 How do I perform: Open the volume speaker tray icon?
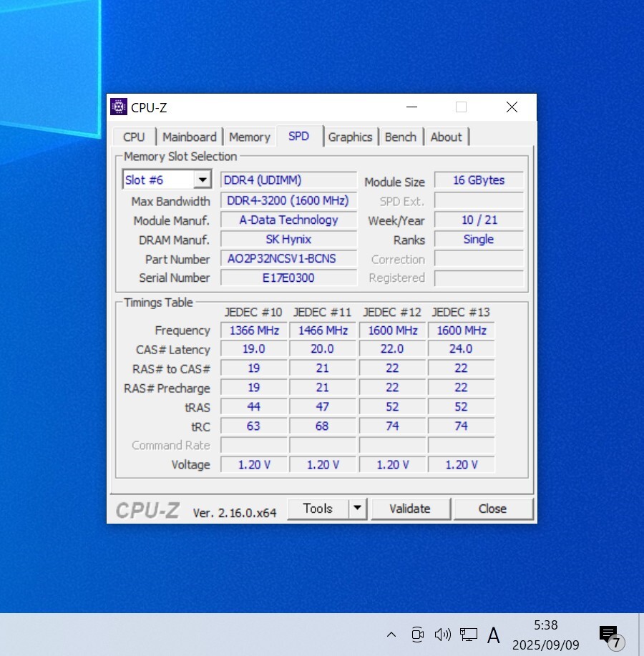coord(443,635)
